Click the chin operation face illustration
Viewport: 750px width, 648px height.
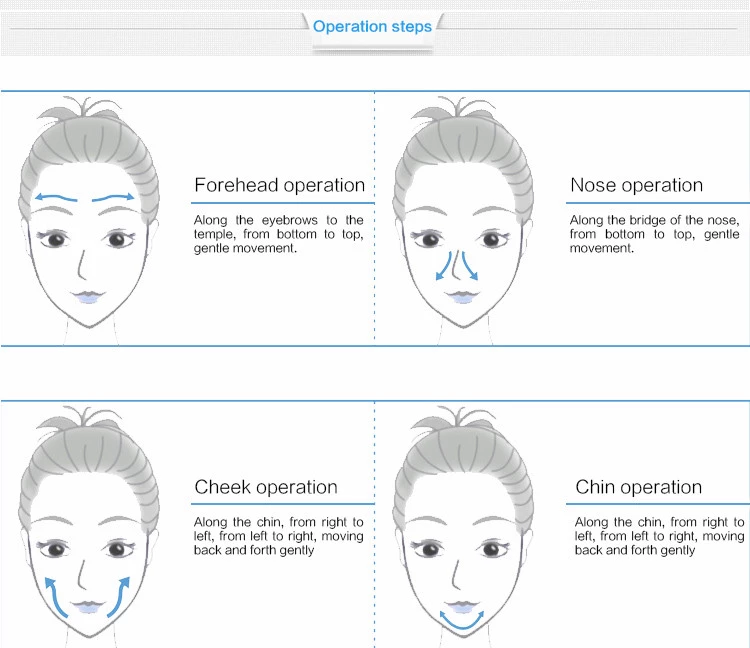(x=463, y=526)
